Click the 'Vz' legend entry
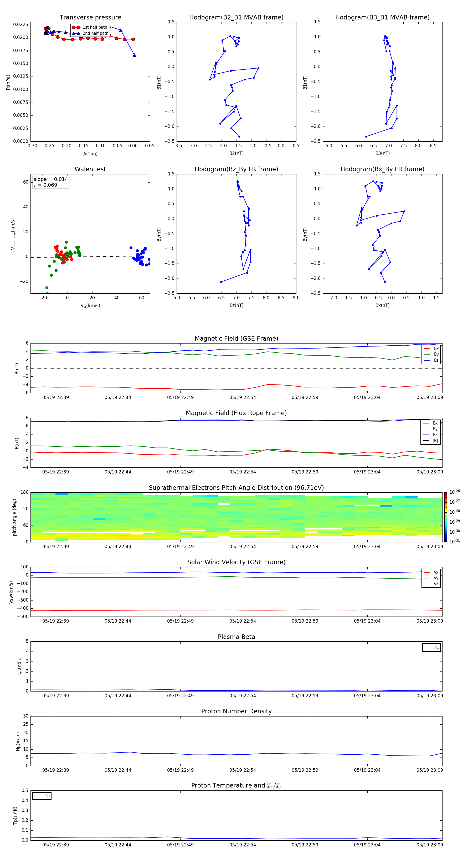The height and width of the screenshot is (868, 473). pos(431,584)
